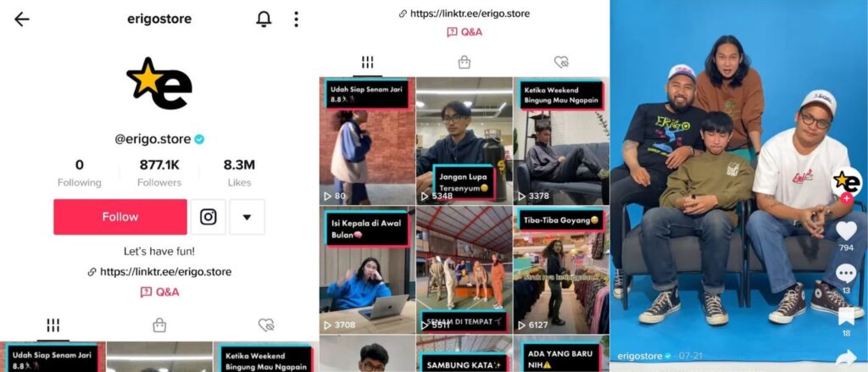Tap the @erigo.store handle text
868x372 pixels.
tap(153, 140)
